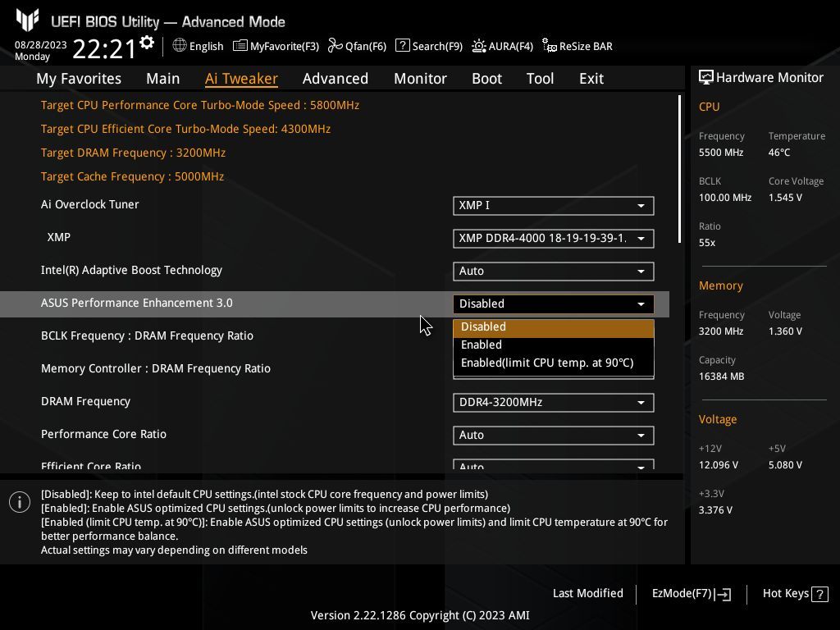Select the Ai Tweaker tab
The image size is (840, 630).
[x=241, y=79]
